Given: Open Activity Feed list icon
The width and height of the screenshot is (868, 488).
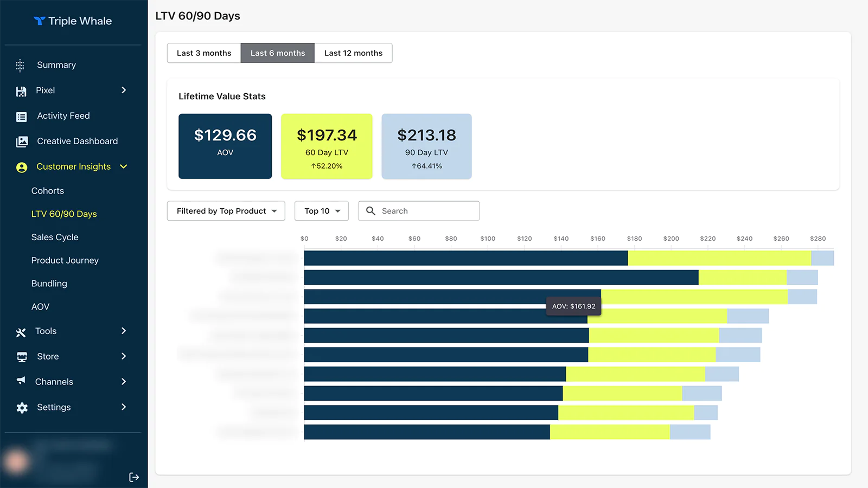Looking at the screenshot, I should [x=22, y=117].
